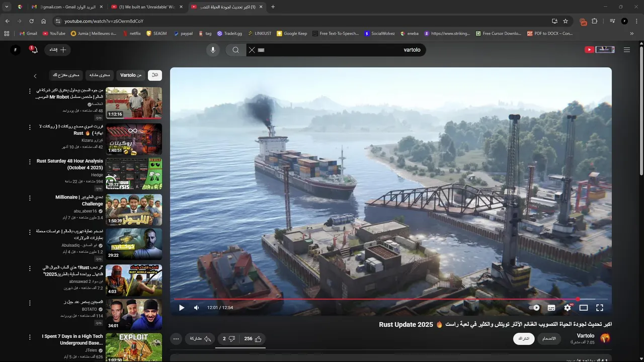This screenshot has width=644, height=362.
Task: Click the page vertical scrollbar
Action: click(x=641, y=111)
